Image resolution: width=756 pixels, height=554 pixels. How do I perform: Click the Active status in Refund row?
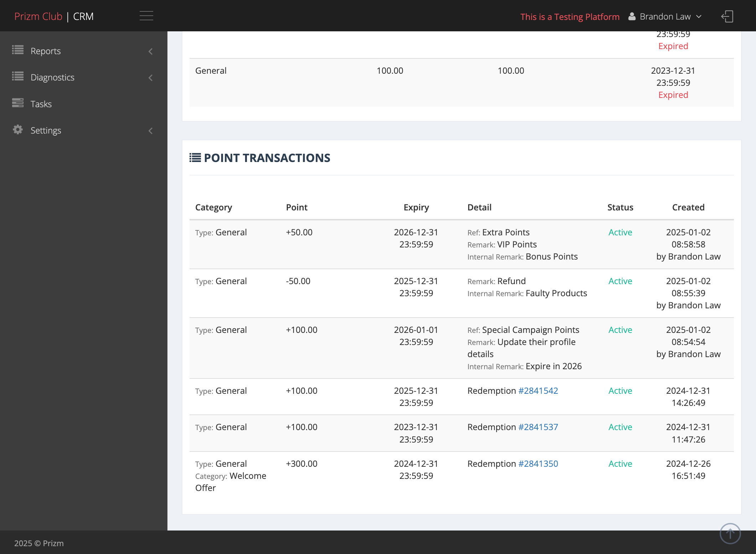[x=620, y=281]
